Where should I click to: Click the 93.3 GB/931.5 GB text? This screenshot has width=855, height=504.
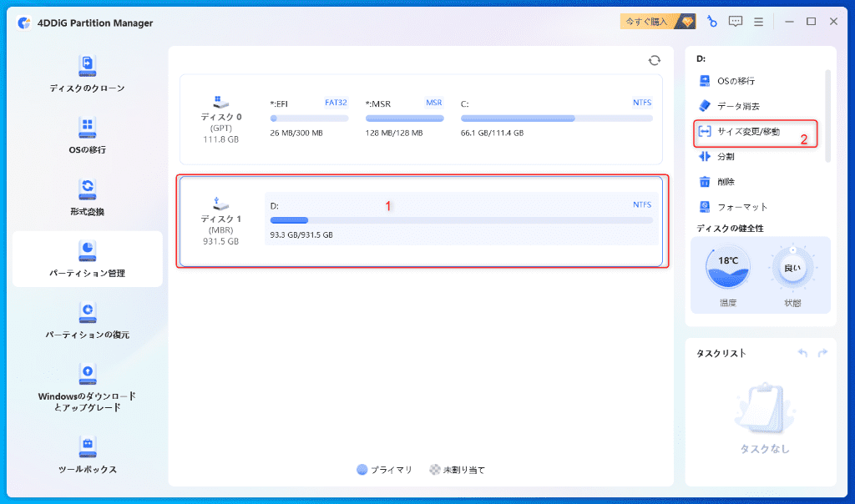point(301,234)
